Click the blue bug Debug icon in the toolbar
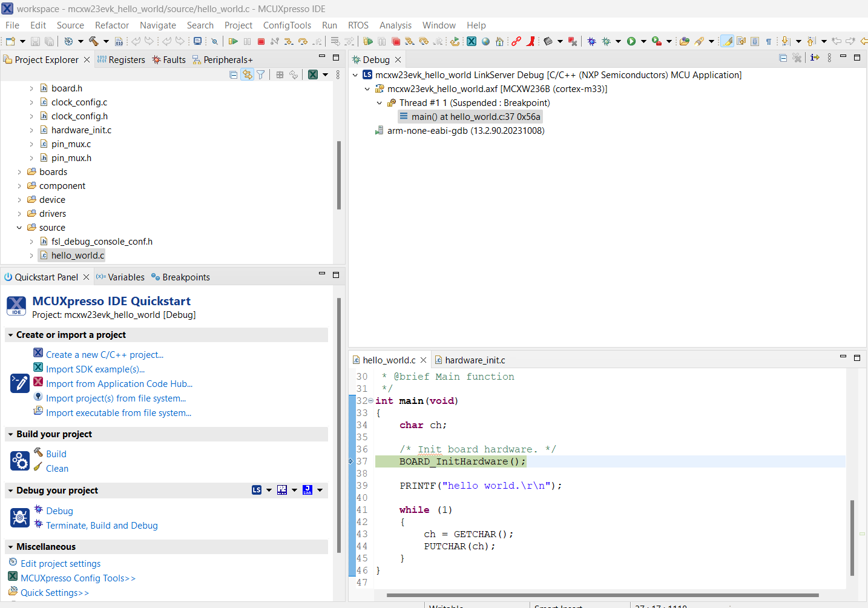The image size is (868, 608). (x=591, y=41)
